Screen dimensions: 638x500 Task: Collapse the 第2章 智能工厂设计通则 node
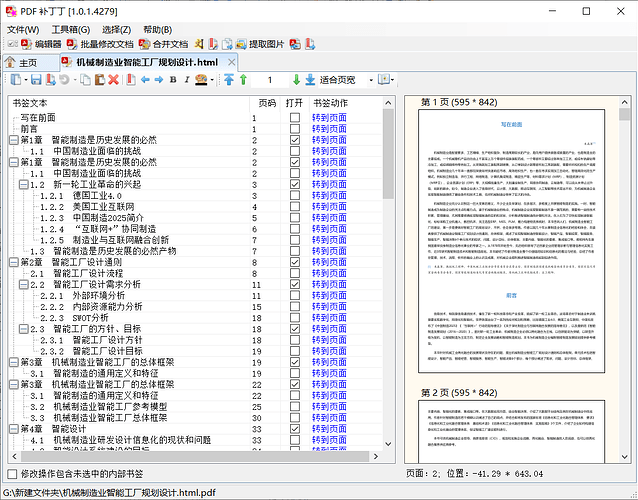click(x=14, y=262)
